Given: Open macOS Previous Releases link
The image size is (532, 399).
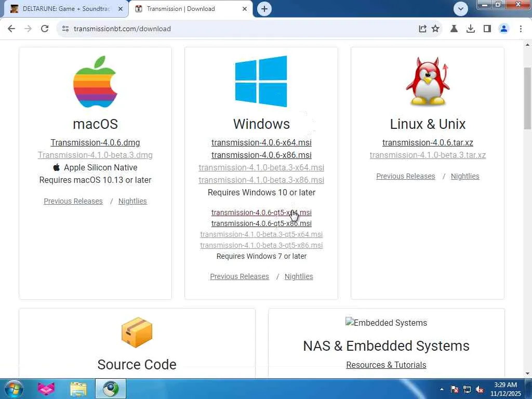Looking at the screenshot, I should [x=73, y=201].
